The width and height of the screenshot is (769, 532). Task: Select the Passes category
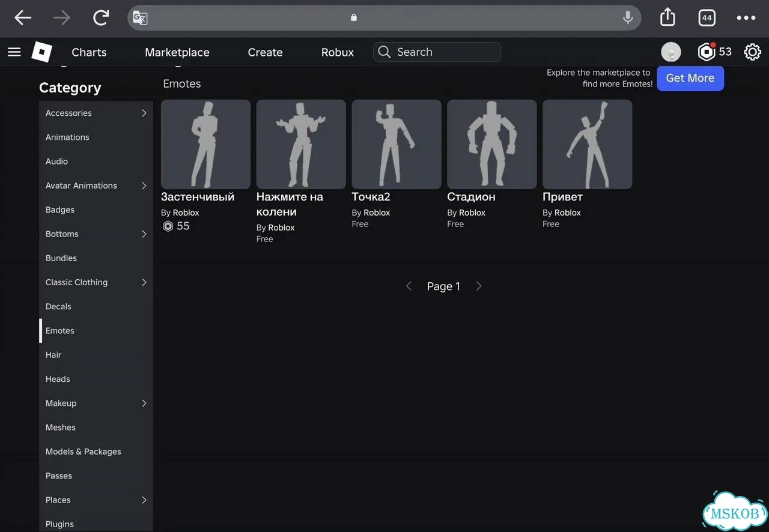[x=96, y=476]
